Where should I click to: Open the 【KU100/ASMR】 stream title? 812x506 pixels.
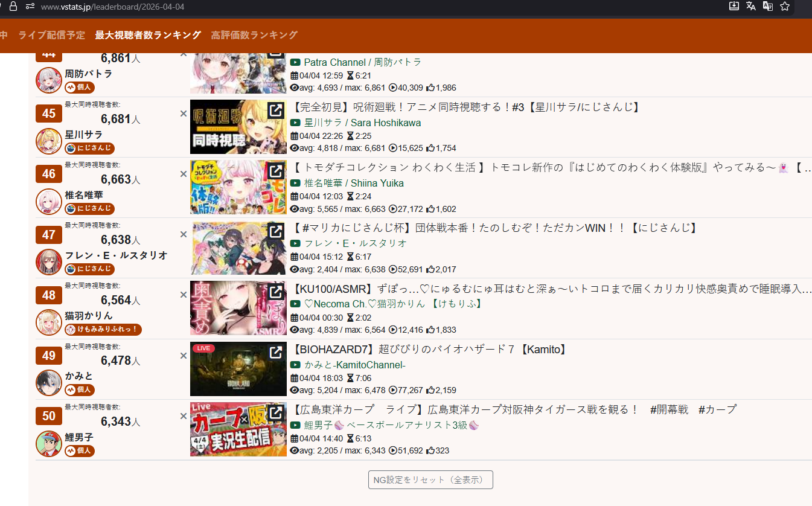551,289
